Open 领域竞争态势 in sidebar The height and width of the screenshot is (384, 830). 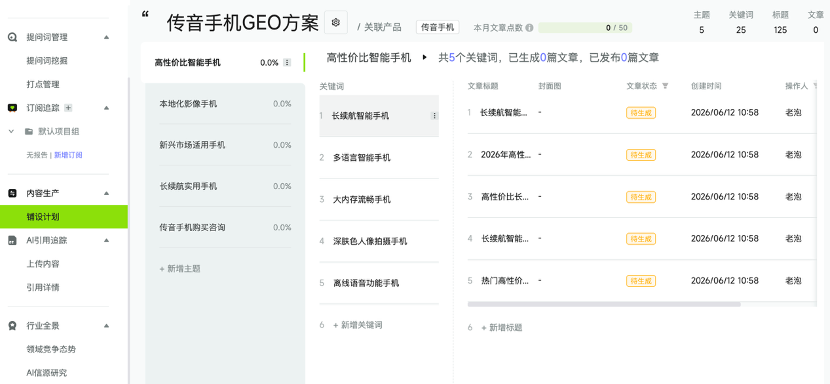(51, 349)
